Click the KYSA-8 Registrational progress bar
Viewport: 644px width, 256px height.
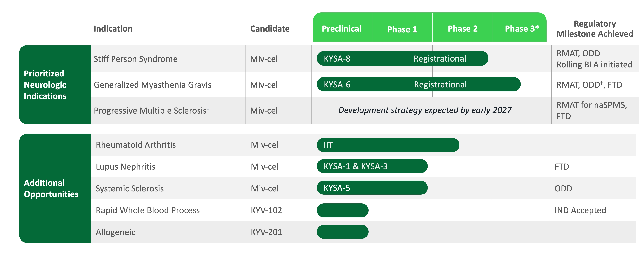(402, 58)
